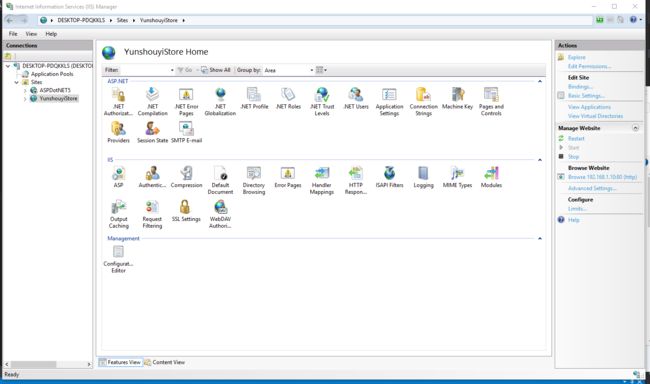
Task: Open Default Document feature
Action: (220, 180)
